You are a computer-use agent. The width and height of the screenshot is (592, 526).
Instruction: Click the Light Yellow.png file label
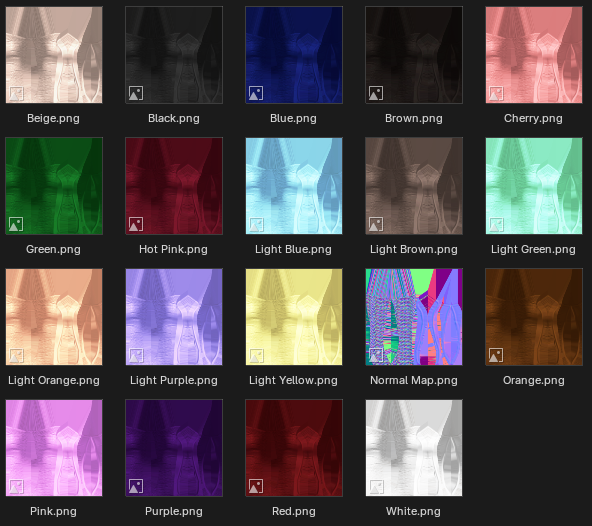point(293,380)
